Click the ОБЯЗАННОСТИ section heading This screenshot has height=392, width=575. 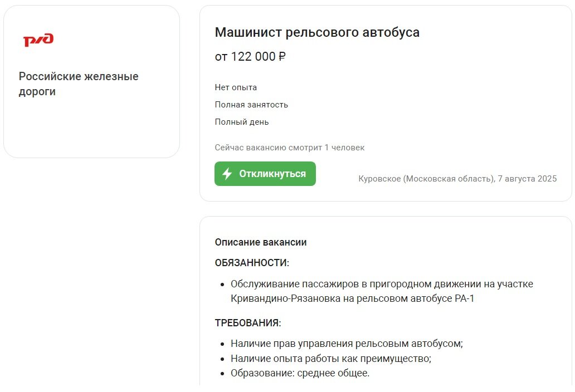point(252,263)
